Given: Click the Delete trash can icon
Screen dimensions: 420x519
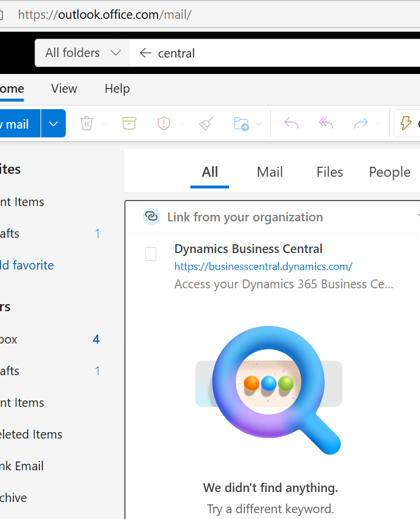Looking at the screenshot, I should [x=86, y=123].
